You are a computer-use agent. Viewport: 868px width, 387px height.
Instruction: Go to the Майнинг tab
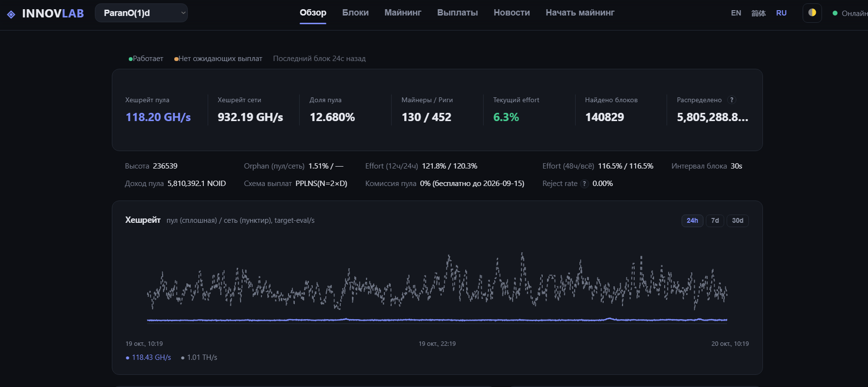403,13
